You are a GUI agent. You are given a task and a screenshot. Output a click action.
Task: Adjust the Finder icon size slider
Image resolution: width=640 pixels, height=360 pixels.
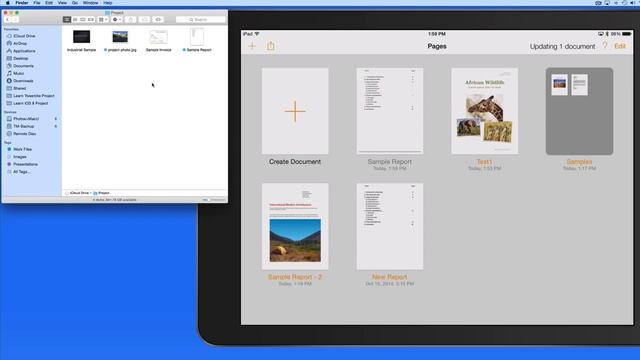(214, 200)
